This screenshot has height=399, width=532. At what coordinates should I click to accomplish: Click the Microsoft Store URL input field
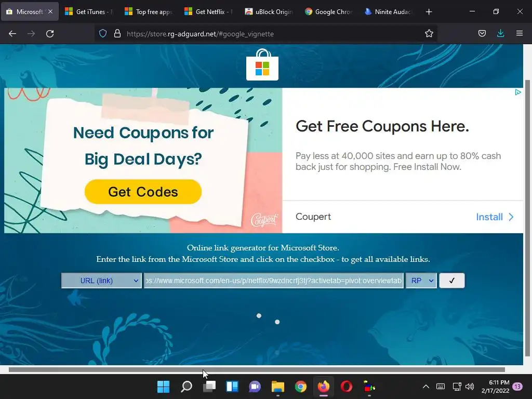pos(273,281)
